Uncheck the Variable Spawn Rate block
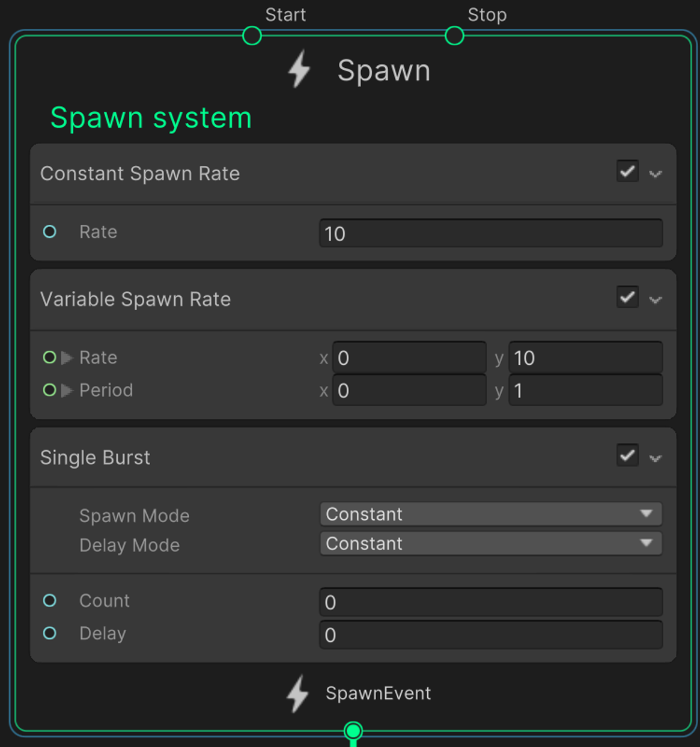The height and width of the screenshot is (747, 700). (627, 297)
